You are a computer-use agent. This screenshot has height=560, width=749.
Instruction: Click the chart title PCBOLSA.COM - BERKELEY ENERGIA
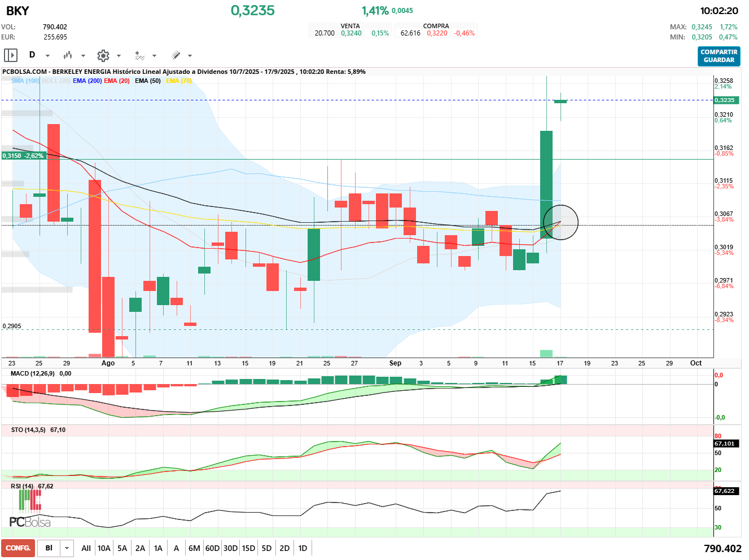point(57,72)
